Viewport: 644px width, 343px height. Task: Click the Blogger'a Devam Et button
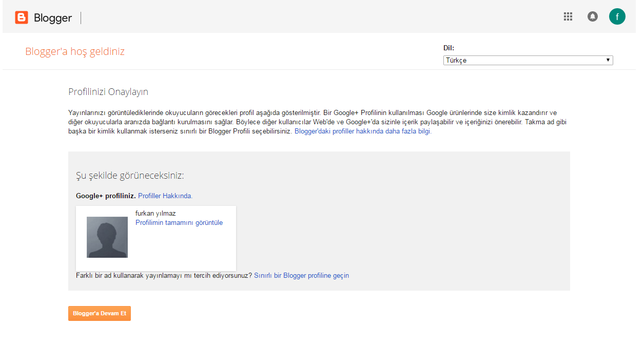100,313
